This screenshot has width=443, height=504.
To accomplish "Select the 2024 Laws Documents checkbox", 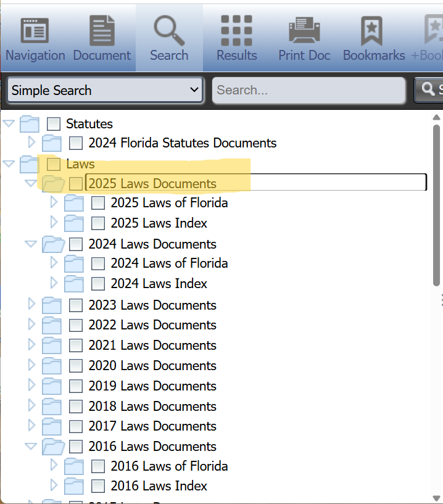I will [75, 244].
